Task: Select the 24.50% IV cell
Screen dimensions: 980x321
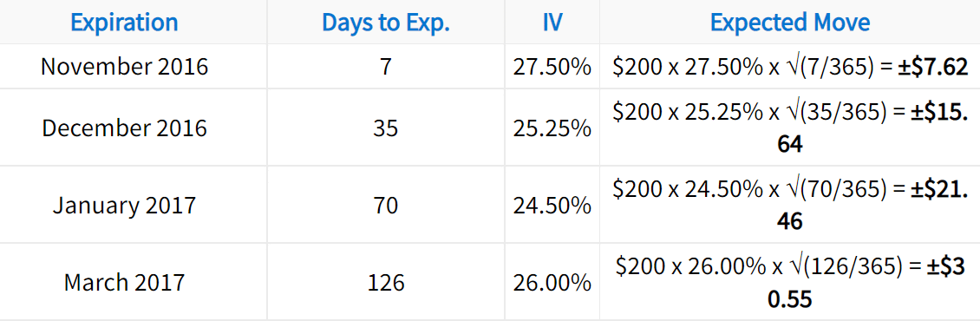Action: tap(552, 205)
